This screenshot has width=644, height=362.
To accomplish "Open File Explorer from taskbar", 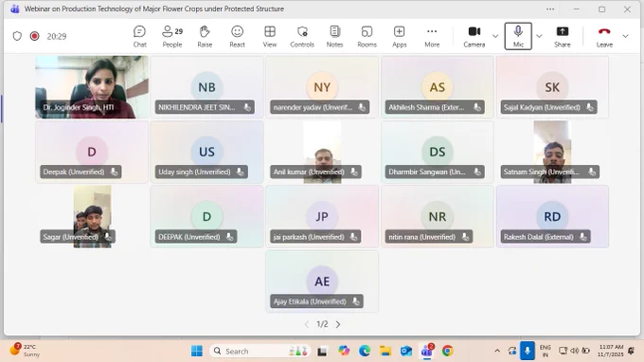I will click(x=385, y=351).
